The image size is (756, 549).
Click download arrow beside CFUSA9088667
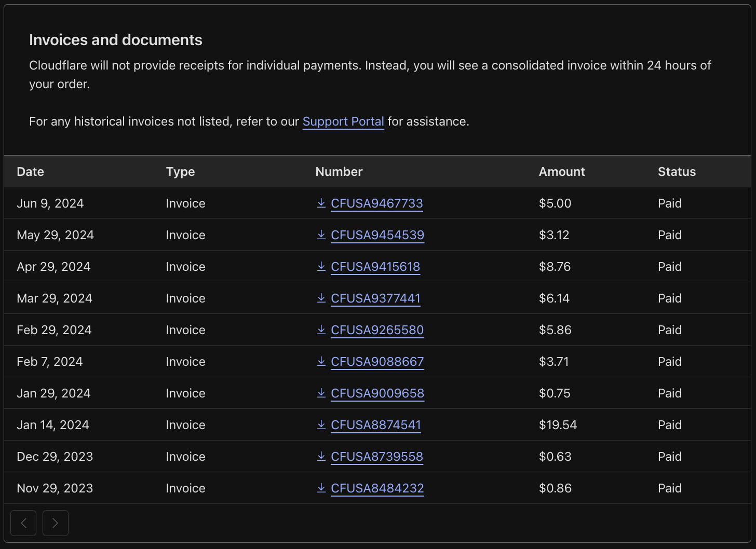click(321, 361)
